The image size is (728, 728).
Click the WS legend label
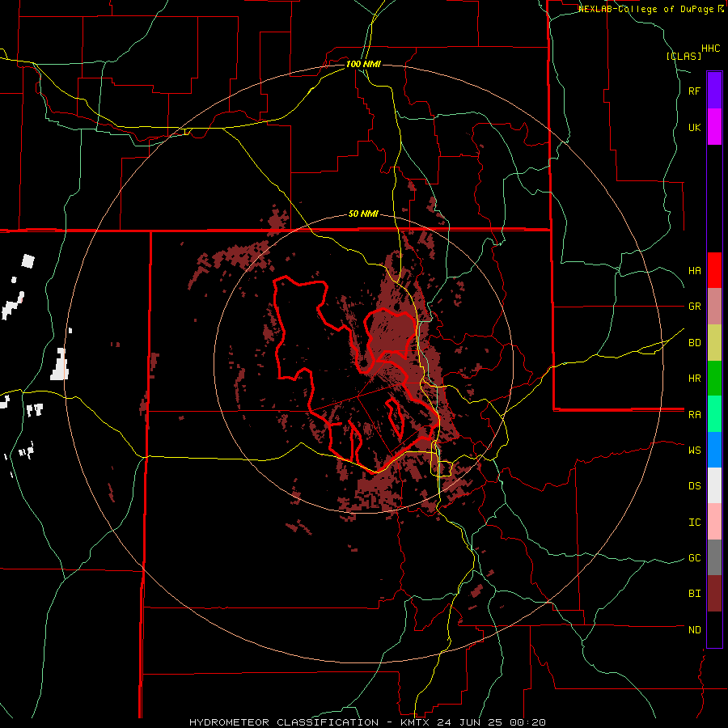tap(694, 450)
